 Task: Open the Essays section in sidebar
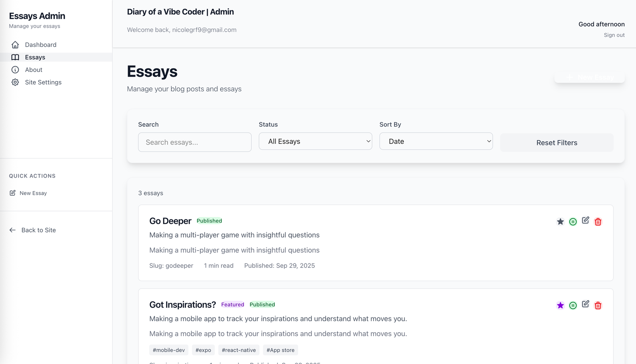pos(35,57)
